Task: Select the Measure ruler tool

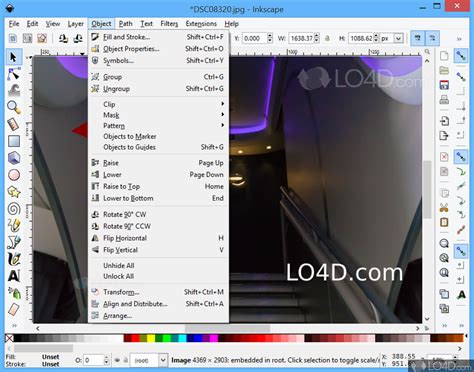Action: pos(14,124)
